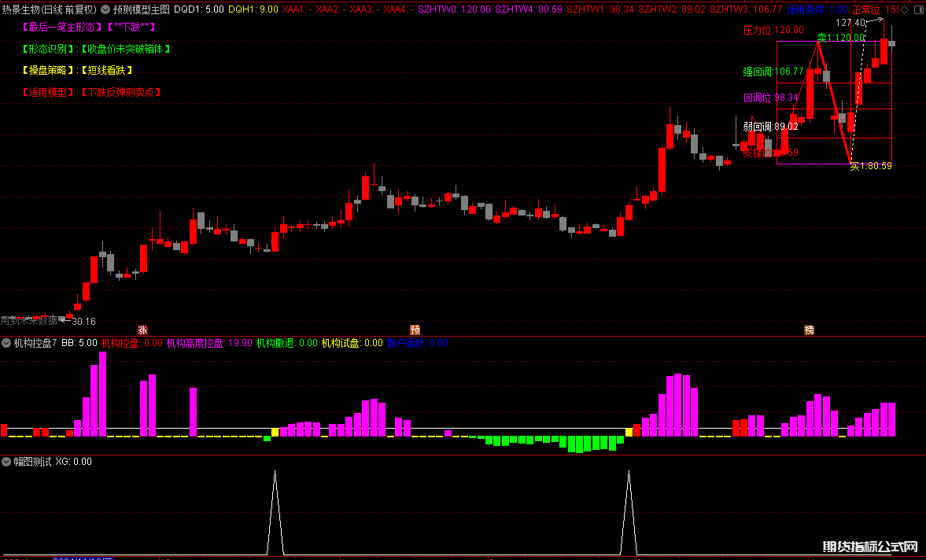Click the 预测模型主图 indicator name
This screenshot has height=560, width=926.
[x=141, y=9]
